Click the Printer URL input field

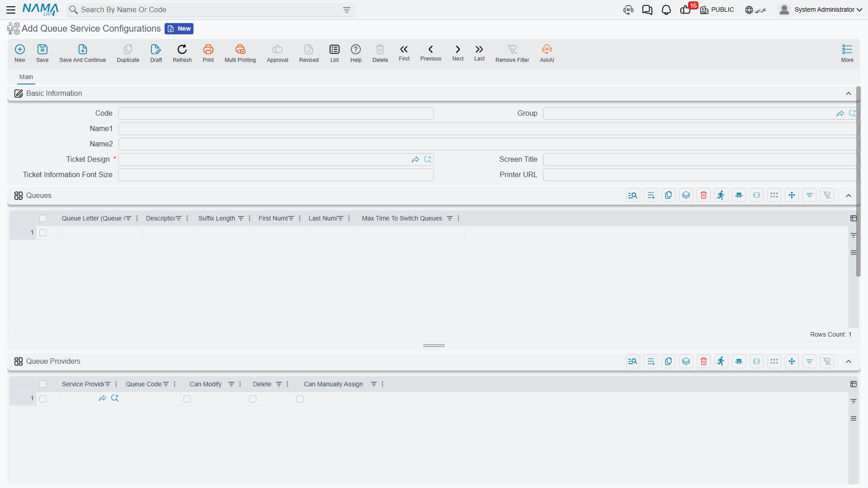[700, 175]
